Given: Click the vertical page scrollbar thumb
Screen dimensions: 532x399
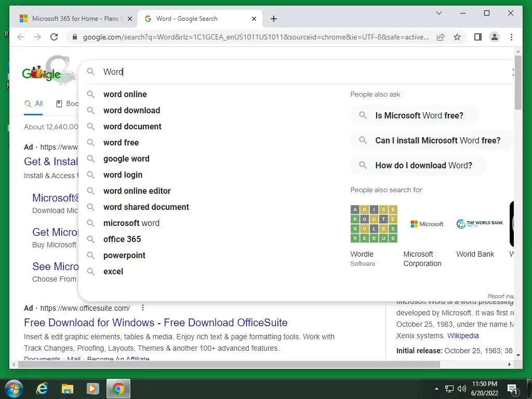Looking at the screenshot, I should pyautogui.click(x=518, y=83).
